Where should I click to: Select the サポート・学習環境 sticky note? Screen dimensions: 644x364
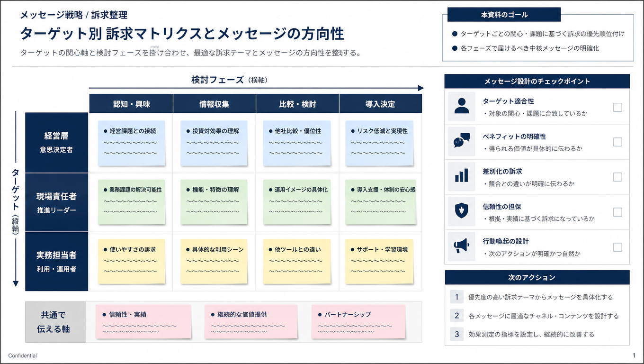pos(379,262)
